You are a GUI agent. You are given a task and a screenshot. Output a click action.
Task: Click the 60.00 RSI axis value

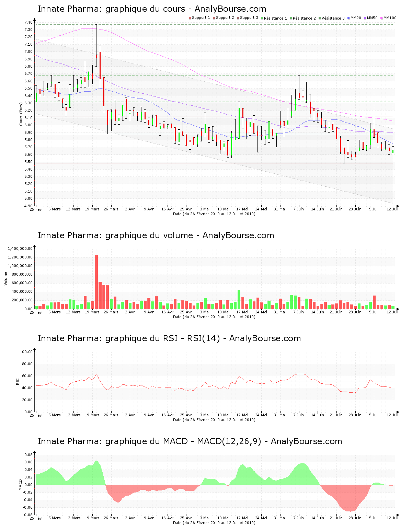[x=27, y=376]
